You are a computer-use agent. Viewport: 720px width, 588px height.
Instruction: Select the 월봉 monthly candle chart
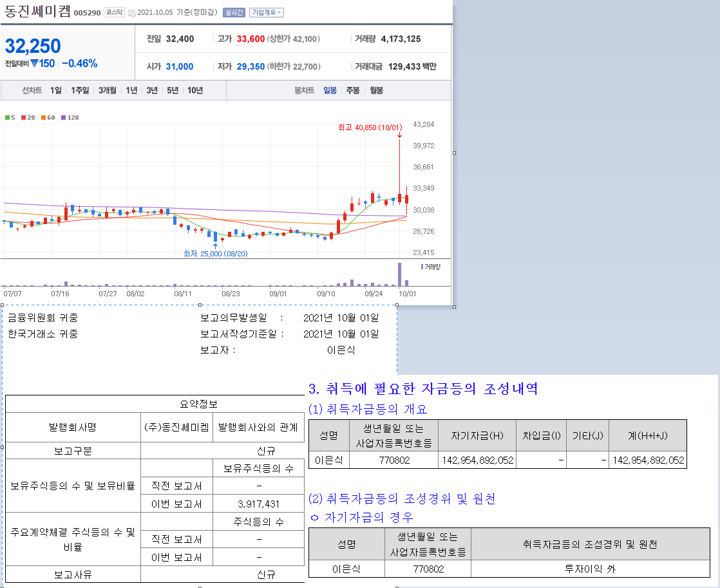[x=376, y=91]
